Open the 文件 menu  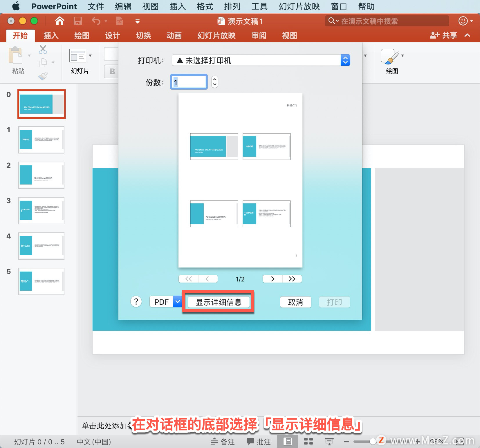(x=96, y=6)
